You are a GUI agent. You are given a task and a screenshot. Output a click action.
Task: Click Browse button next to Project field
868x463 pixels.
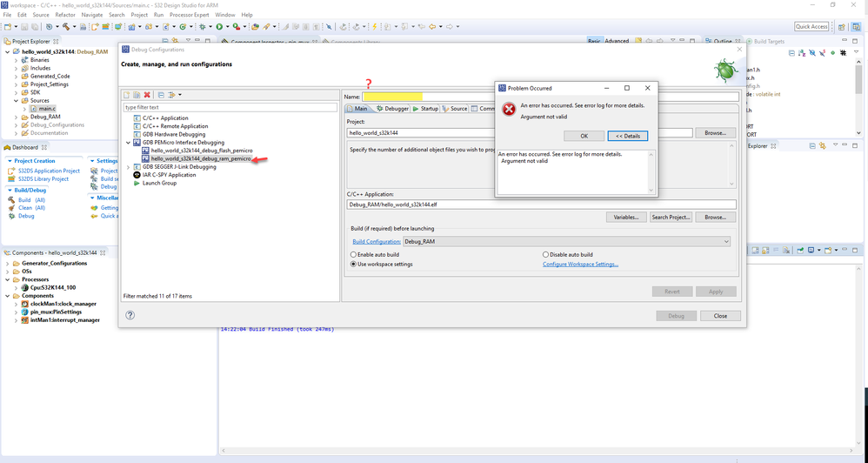(x=715, y=133)
